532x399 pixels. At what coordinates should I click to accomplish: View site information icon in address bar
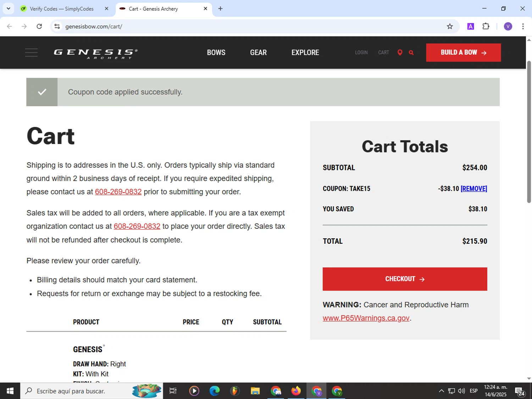pos(57,26)
